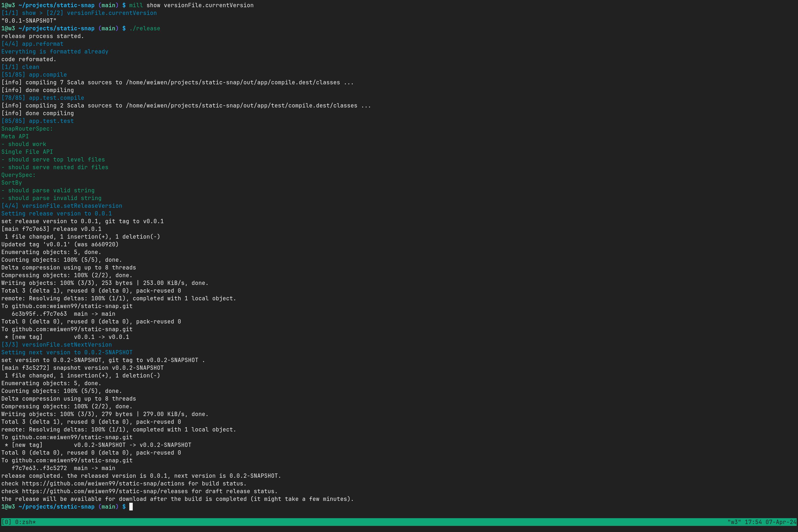
Task: Click the "release completed." summary line
Action: click(x=141, y=476)
